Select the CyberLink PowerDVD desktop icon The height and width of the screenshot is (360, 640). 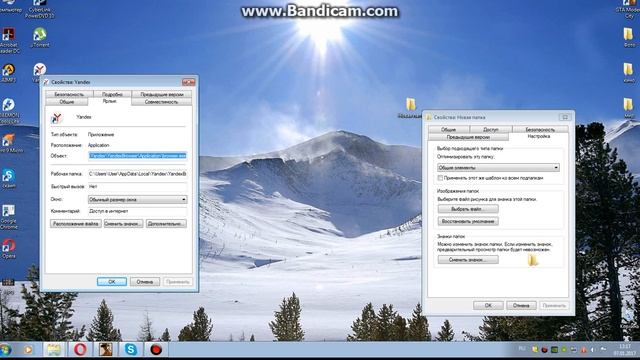coord(40,9)
